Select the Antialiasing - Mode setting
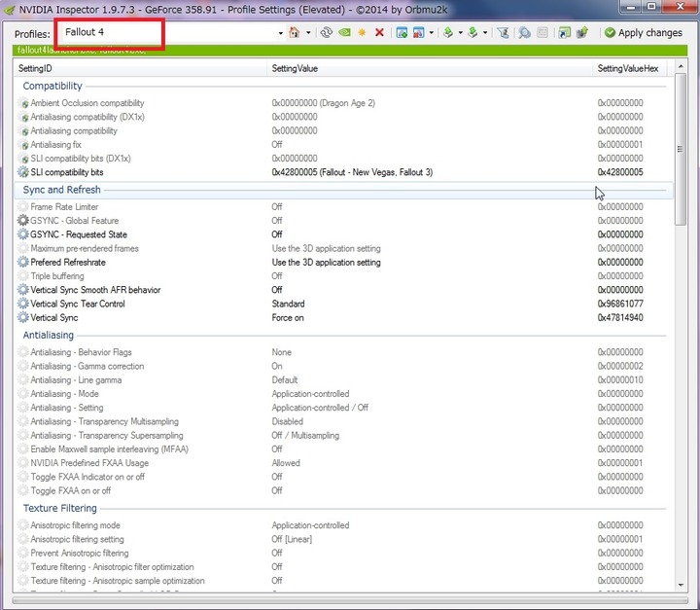Viewport: 700px width, 610px height. pos(344,394)
